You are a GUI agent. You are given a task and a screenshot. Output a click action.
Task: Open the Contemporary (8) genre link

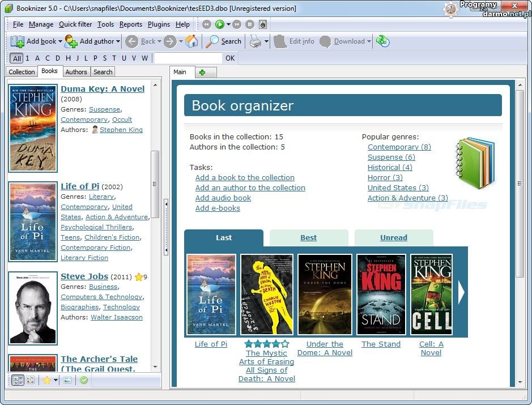(399, 147)
